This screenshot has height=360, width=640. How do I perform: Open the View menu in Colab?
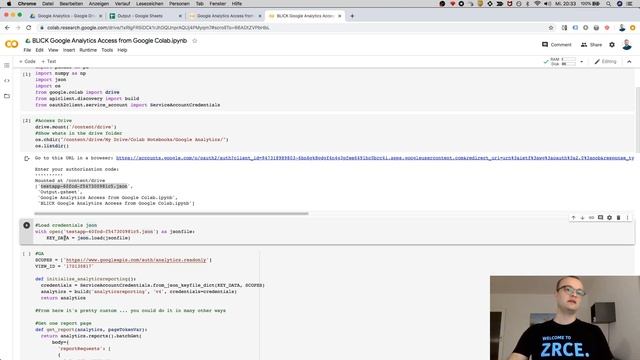pyautogui.click(x=53, y=50)
